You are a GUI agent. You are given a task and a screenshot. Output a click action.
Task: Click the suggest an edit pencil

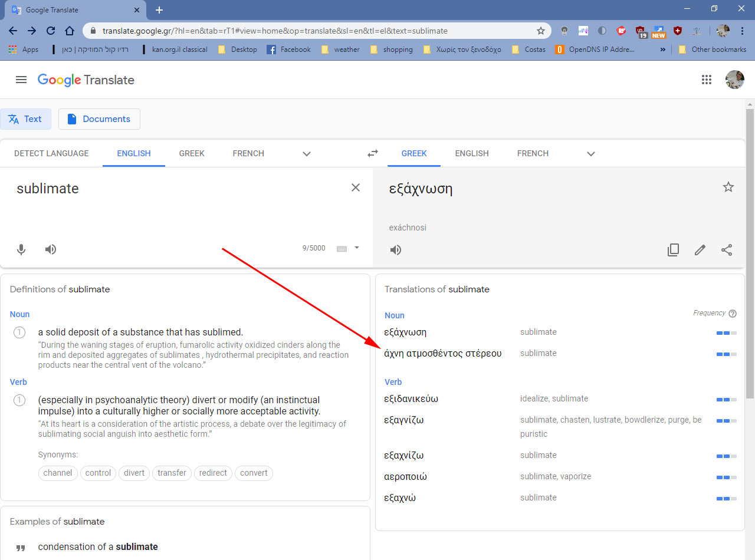click(x=700, y=250)
